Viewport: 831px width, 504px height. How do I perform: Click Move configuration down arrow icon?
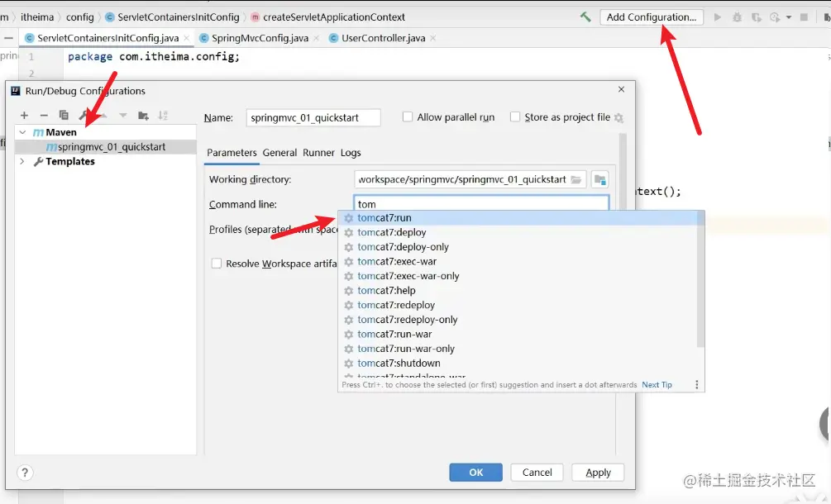tap(123, 115)
